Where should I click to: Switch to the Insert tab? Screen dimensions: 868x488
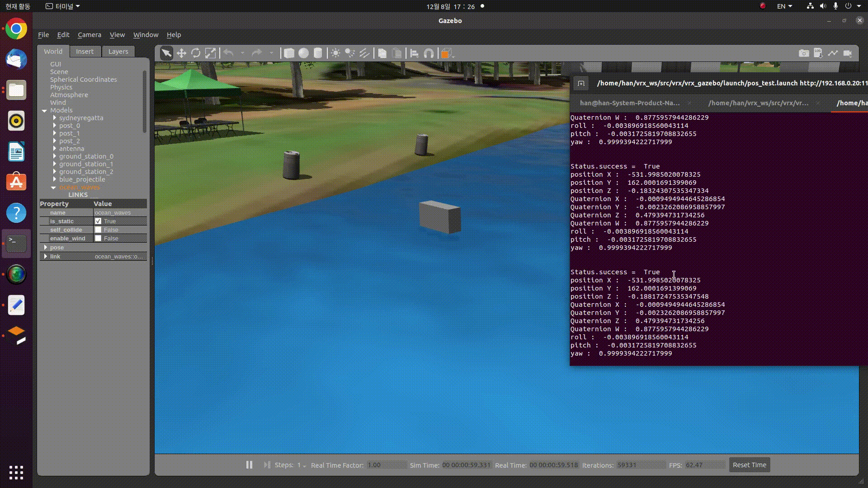tap(85, 51)
